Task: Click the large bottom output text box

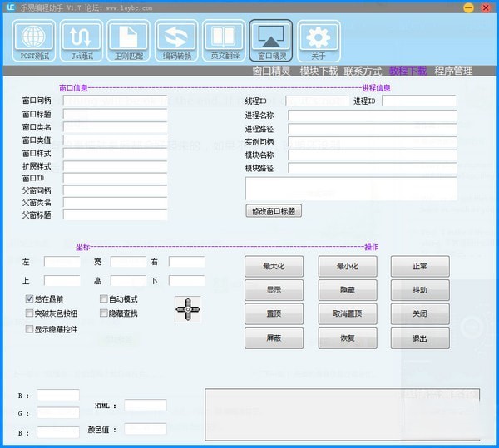Action: (343, 414)
